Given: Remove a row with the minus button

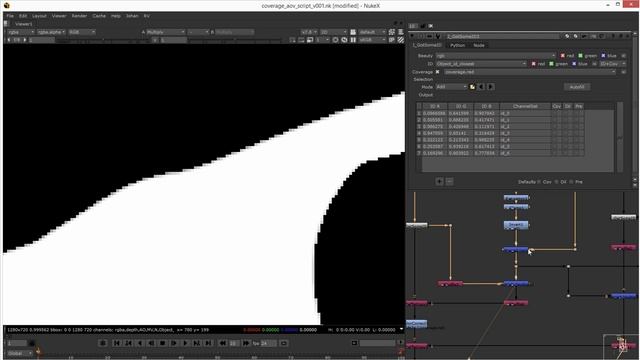Looking at the screenshot, I should click(x=449, y=182).
